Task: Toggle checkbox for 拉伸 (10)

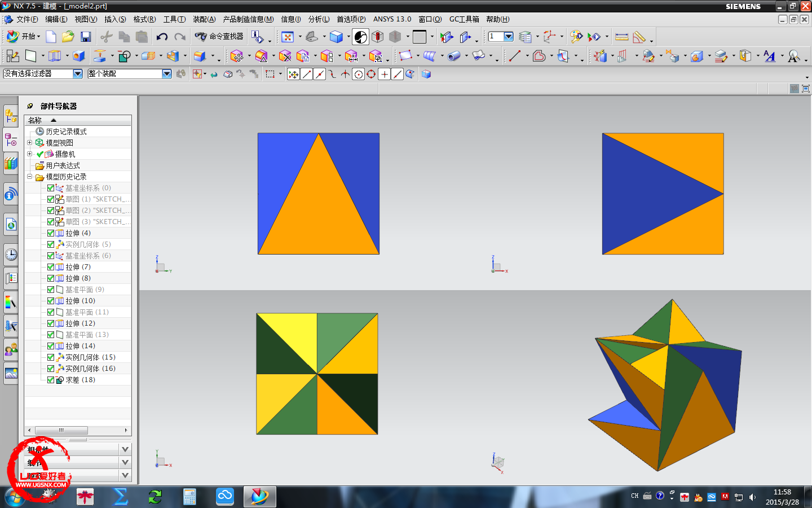Action: pos(51,301)
